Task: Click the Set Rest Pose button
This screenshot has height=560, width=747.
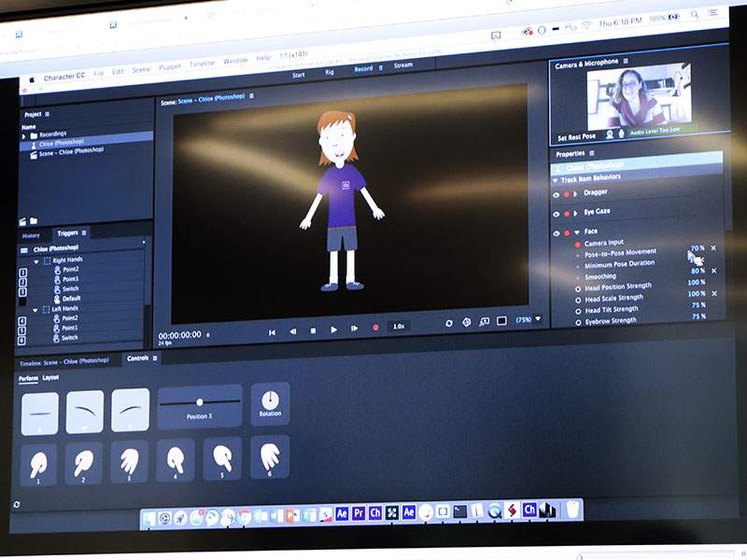Action: point(576,137)
